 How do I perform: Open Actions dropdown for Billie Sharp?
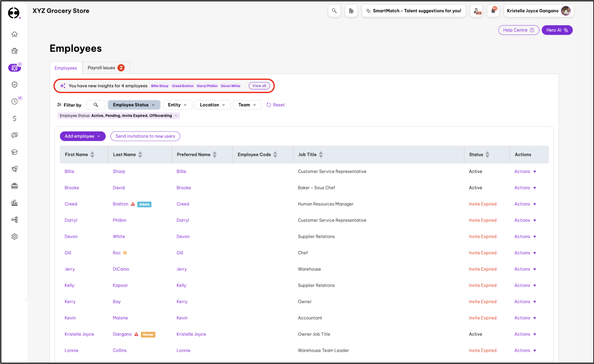(525, 172)
